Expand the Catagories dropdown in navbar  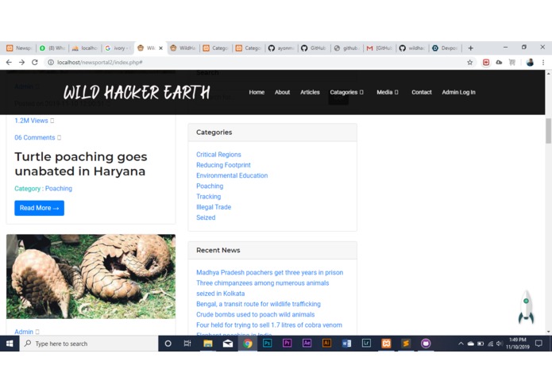tap(346, 92)
